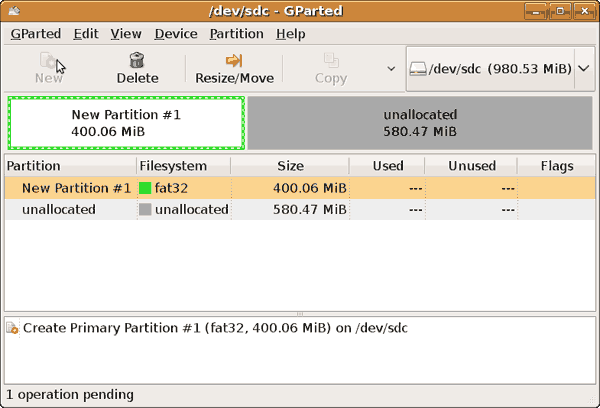Click the '1 operation pending' status text
This screenshot has height=408, width=600.
pos(70,395)
